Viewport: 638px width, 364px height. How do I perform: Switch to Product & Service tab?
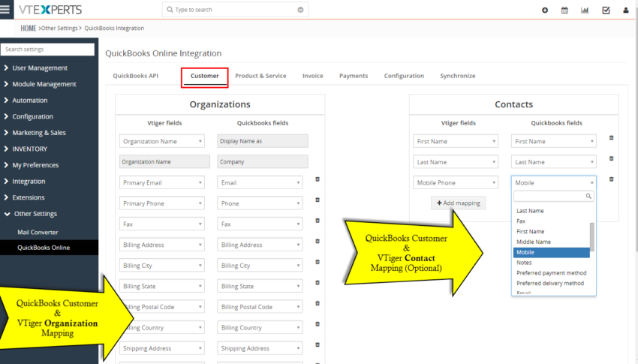[260, 76]
